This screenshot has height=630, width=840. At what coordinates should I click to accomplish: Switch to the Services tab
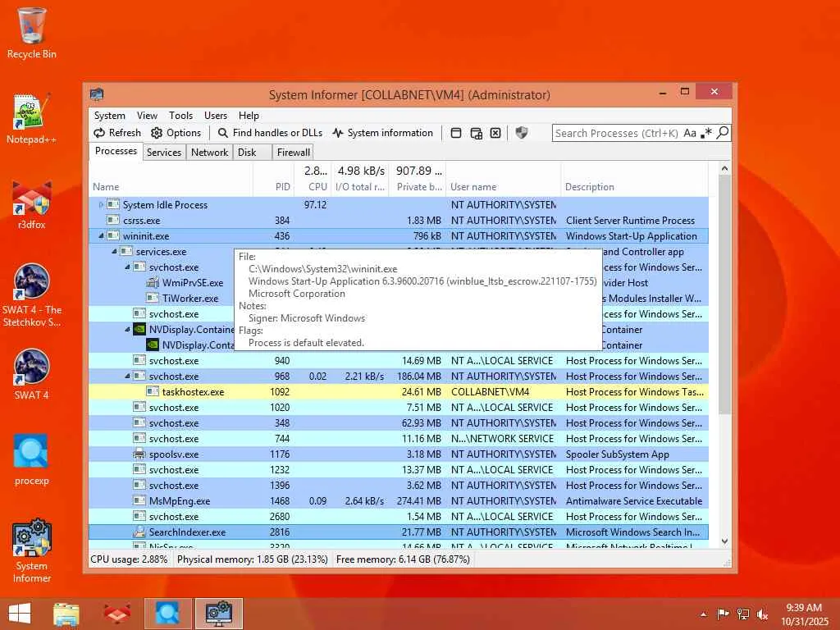[164, 152]
